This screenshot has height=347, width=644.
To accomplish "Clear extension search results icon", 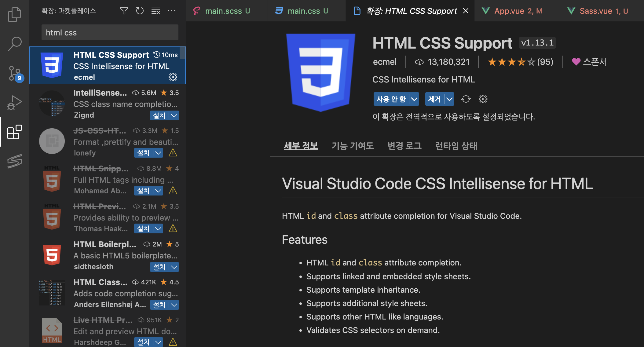I will pos(156,11).
